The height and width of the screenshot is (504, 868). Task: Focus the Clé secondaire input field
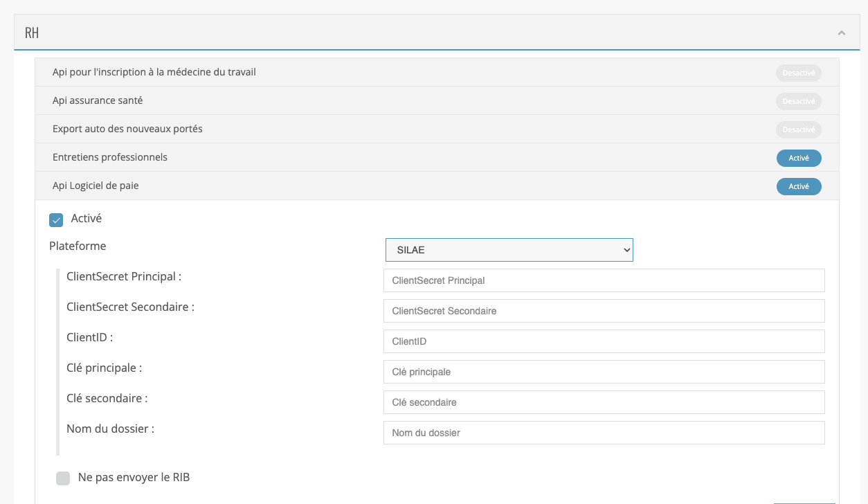604,402
